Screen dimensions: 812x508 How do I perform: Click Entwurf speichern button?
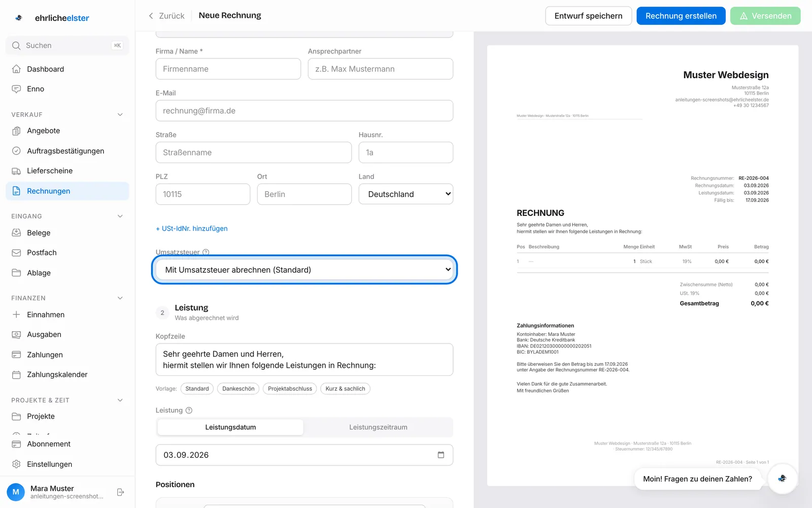click(589, 16)
